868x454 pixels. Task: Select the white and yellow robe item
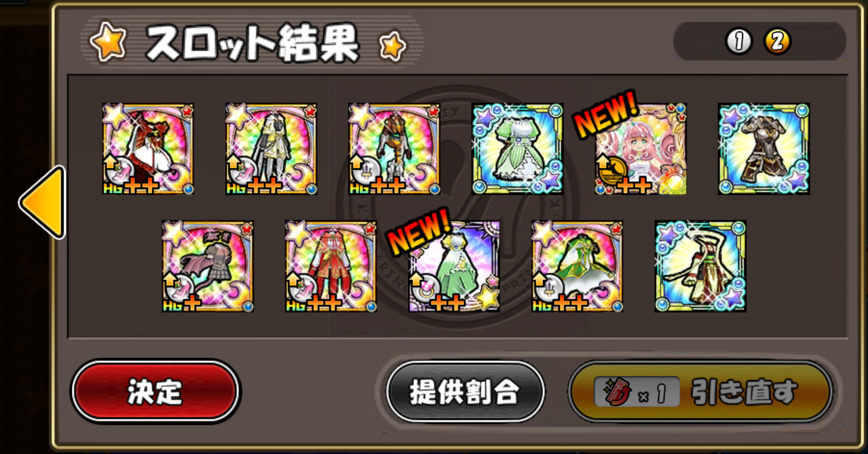271,149
